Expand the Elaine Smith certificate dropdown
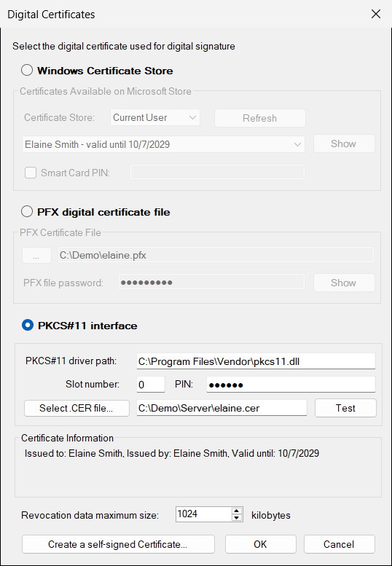The image size is (392, 566). (163, 144)
